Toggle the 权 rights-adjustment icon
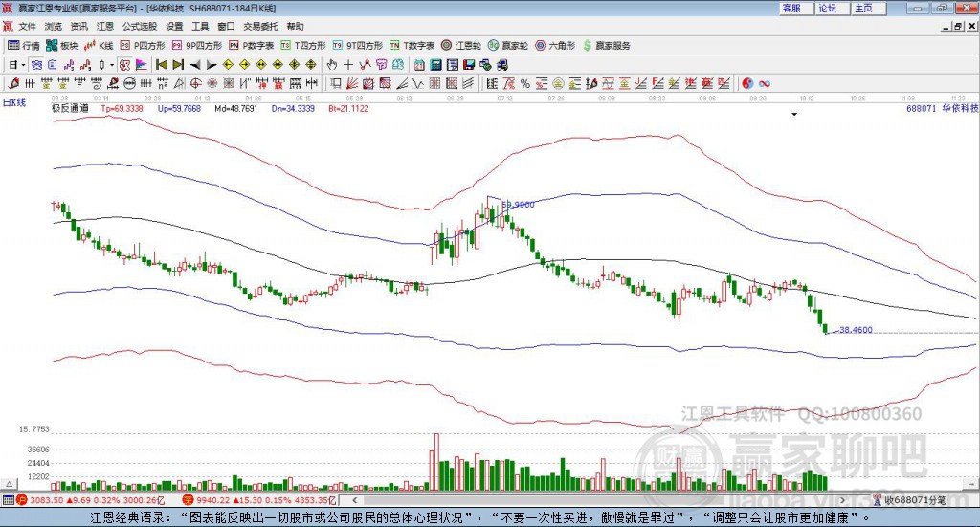 123,65
